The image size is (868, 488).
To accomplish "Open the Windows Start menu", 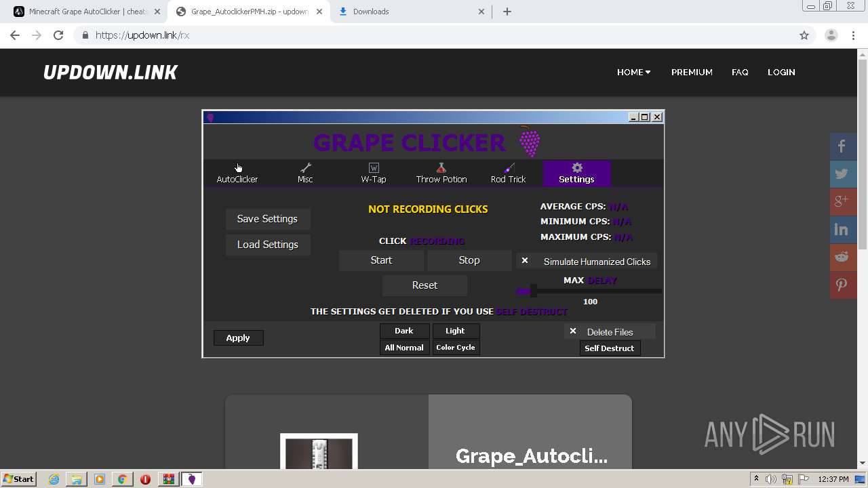I will pyautogui.click(x=18, y=479).
